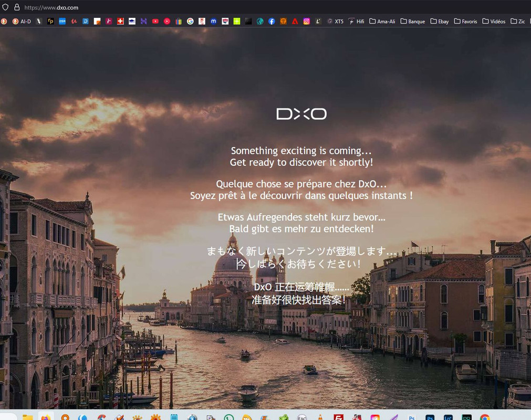Image resolution: width=531 pixels, height=420 pixels.
Task: Click the Japanese line beginning "まもなく"
Action: click(301, 251)
